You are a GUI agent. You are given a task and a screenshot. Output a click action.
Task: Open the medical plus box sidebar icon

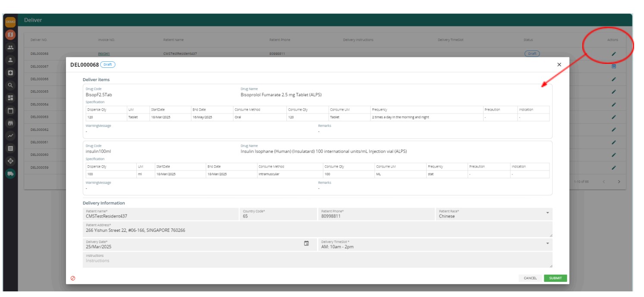coord(10,73)
